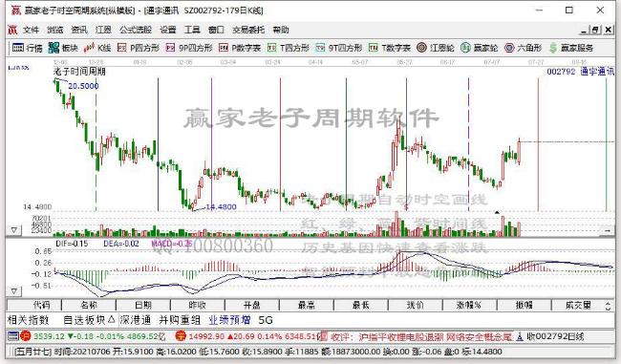Open the 文件 menu
Viewport: 621px width, 364px height.
31,30
